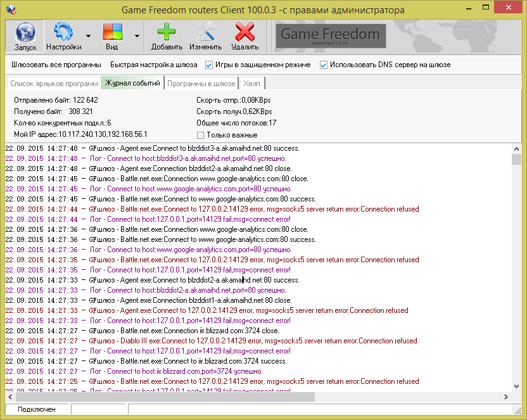The height and width of the screenshot is (420, 527).
Task: Click Шлюзовать все программы button
Action: pos(56,65)
